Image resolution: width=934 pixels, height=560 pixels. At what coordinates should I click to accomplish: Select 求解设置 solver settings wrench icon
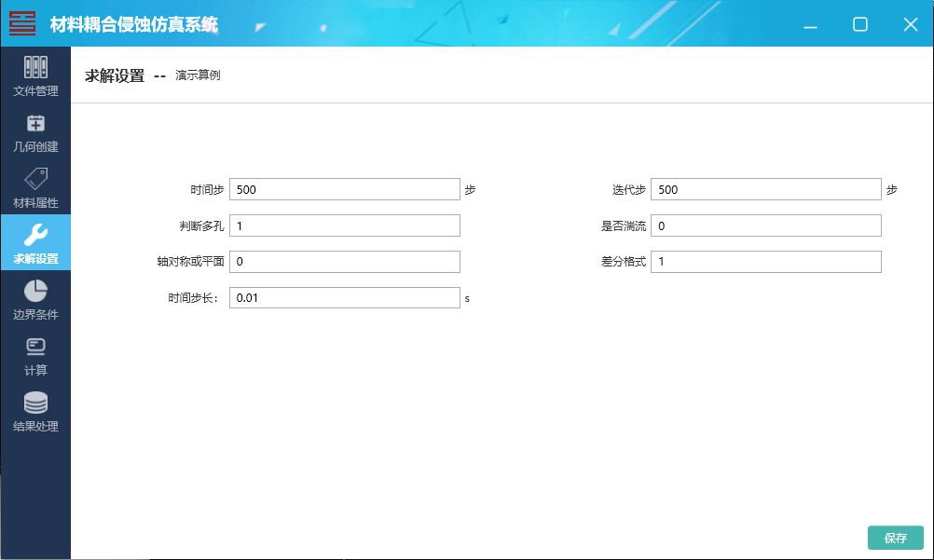[35, 235]
